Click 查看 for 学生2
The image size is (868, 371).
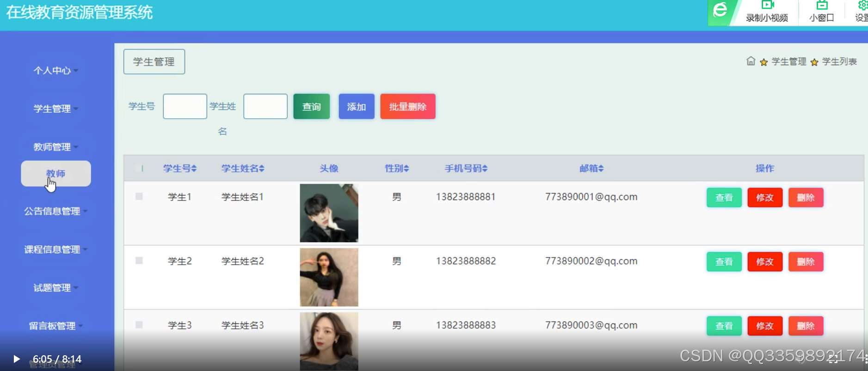coord(724,262)
